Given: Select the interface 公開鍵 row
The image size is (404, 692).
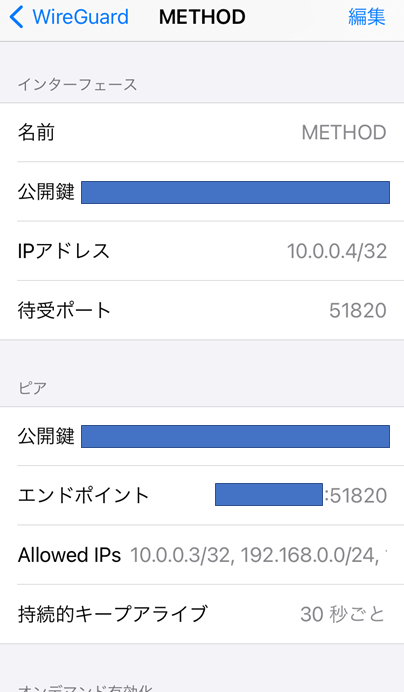Looking at the screenshot, I should (x=202, y=192).
